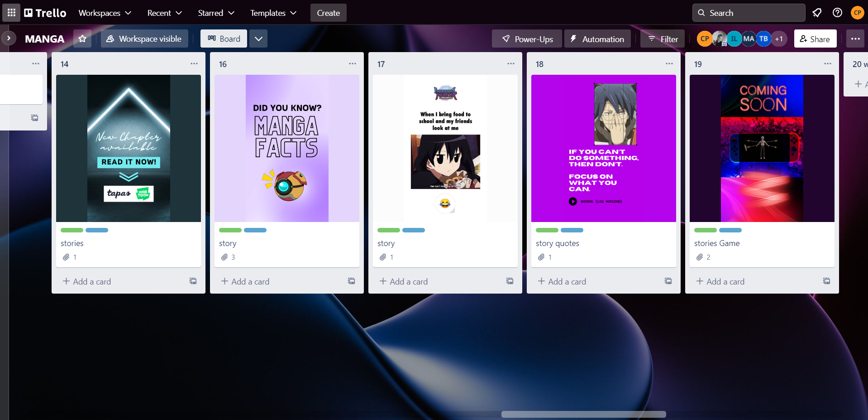Open Power-Ups menu
The height and width of the screenshot is (420, 868).
tap(527, 39)
